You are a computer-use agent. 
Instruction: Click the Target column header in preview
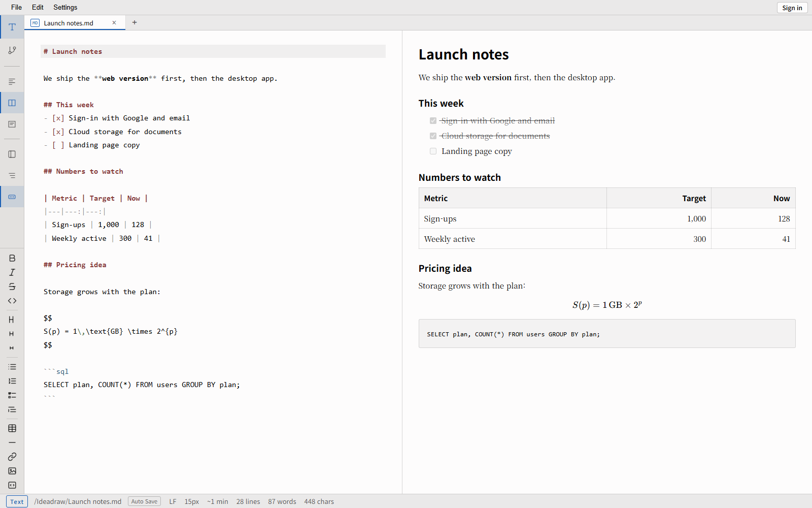point(659,198)
